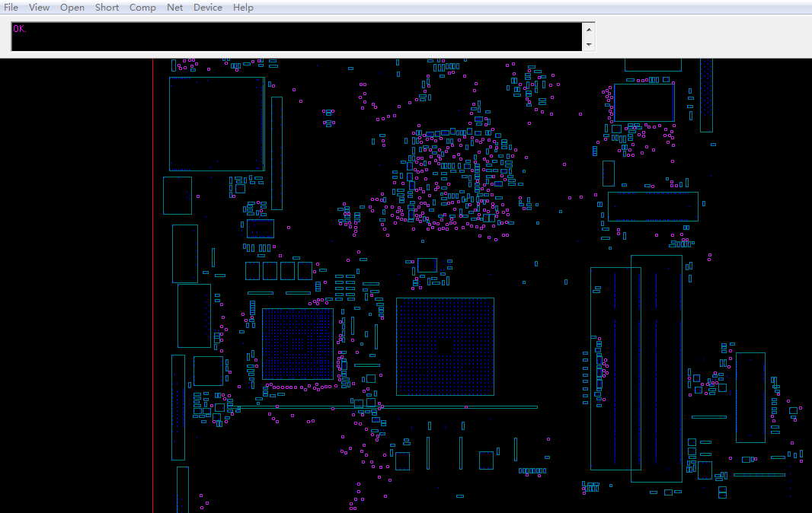Select the OK. text in message box
The height and width of the screenshot is (513, 812).
(x=19, y=29)
